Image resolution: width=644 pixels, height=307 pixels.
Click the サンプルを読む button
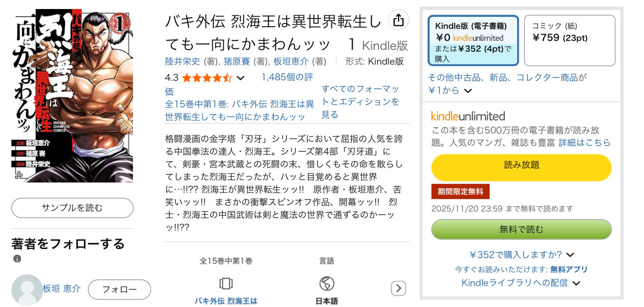click(x=72, y=208)
